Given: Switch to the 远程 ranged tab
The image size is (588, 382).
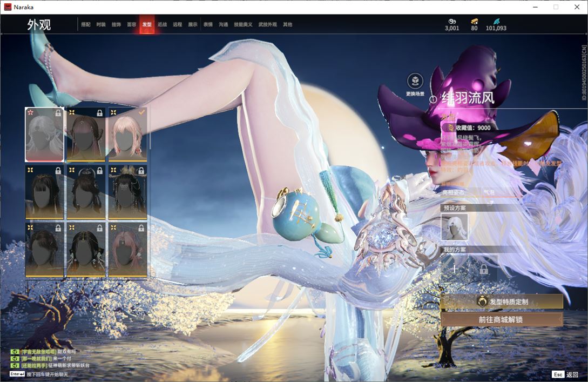Looking at the screenshot, I should pyautogui.click(x=178, y=24).
